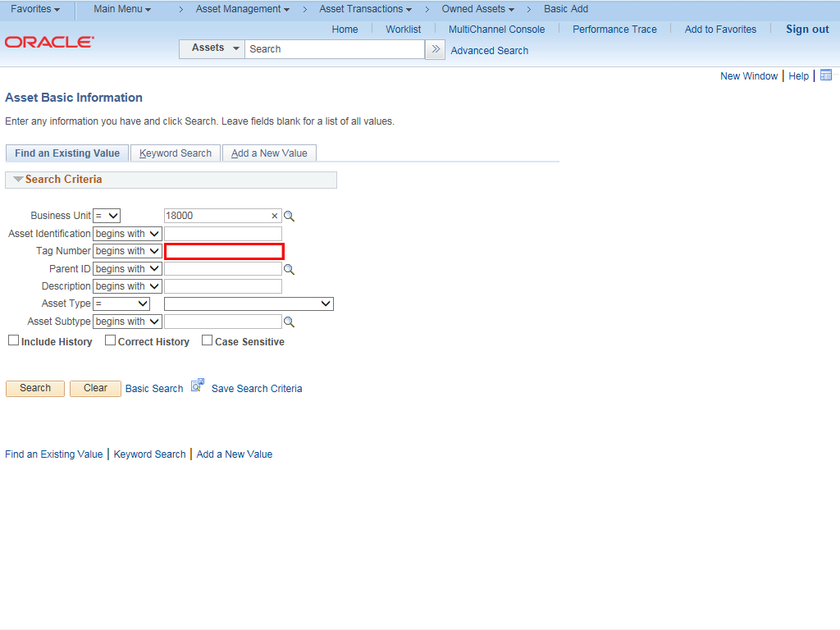Image resolution: width=840 pixels, height=630 pixels.
Task: Click the double-arrow search go button
Action: click(x=436, y=49)
